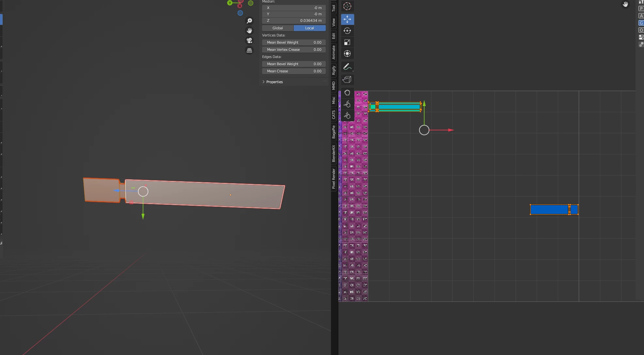644x355 pixels.
Task: Open the Rigify sidebar tab
Action: pyautogui.click(x=334, y=70)
